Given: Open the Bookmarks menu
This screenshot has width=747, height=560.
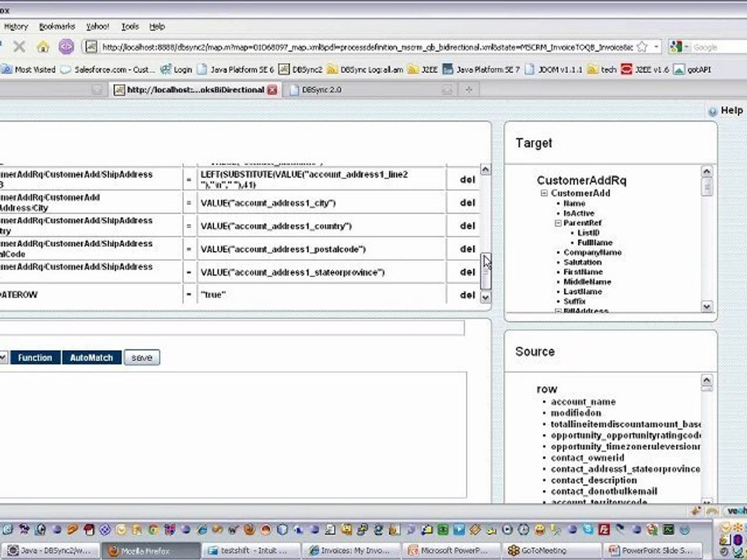Looking at the screenshot, I should point(57,26).
